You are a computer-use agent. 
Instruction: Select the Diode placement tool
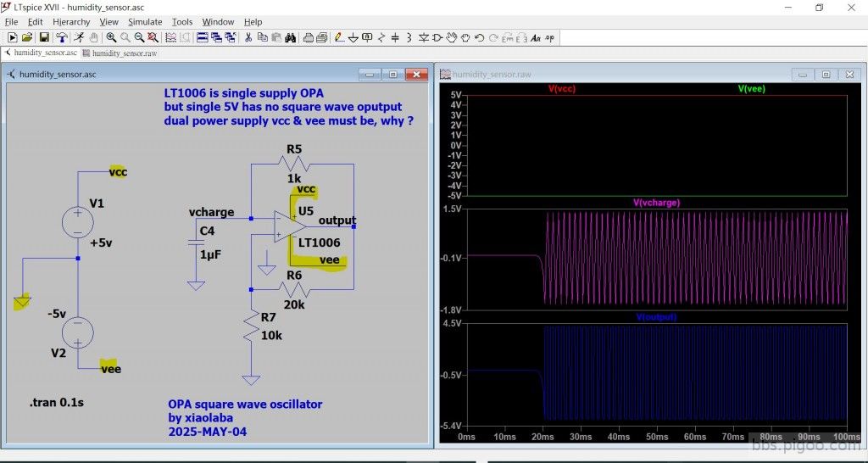424,37
